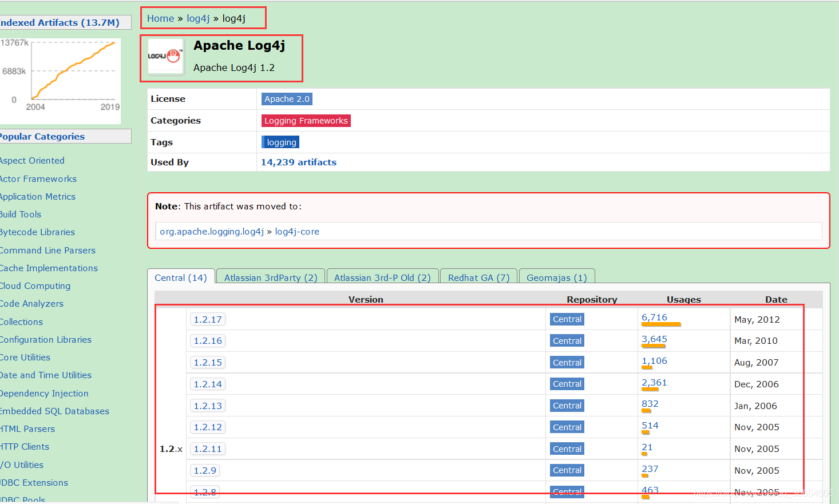
Task: Open I/O Utilities category
Action: (x=22, y=465)
